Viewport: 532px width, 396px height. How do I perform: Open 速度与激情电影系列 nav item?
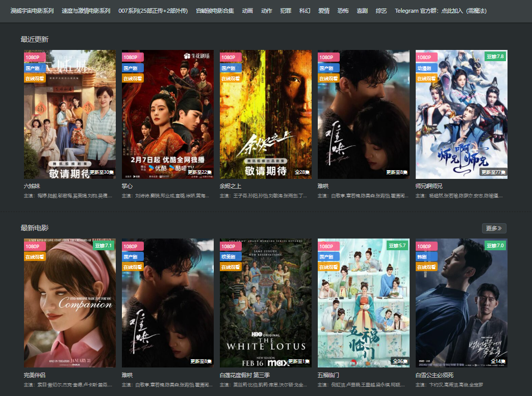pos(86,11)
